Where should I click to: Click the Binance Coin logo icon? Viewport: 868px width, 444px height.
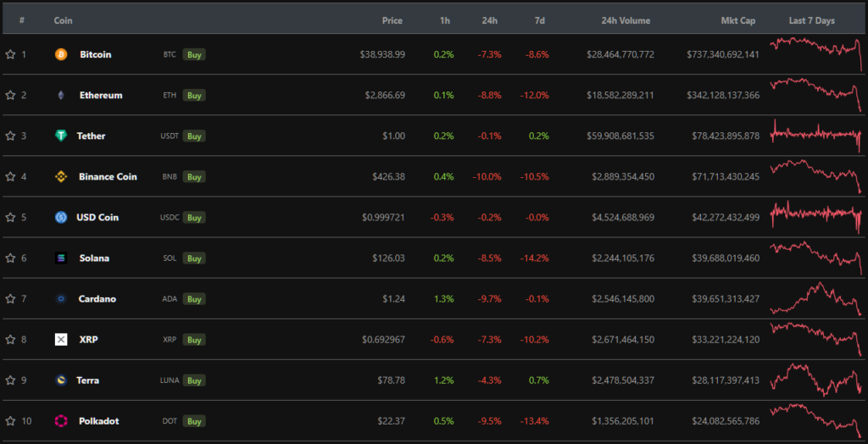pyautogui.click(x=61, y=176)
